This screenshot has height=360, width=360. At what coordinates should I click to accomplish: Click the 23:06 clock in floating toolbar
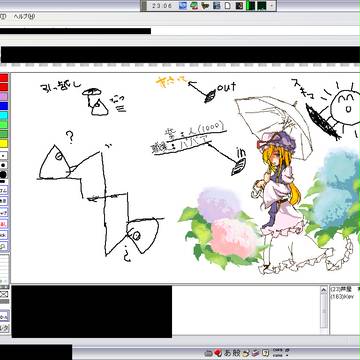pos(162,6)
